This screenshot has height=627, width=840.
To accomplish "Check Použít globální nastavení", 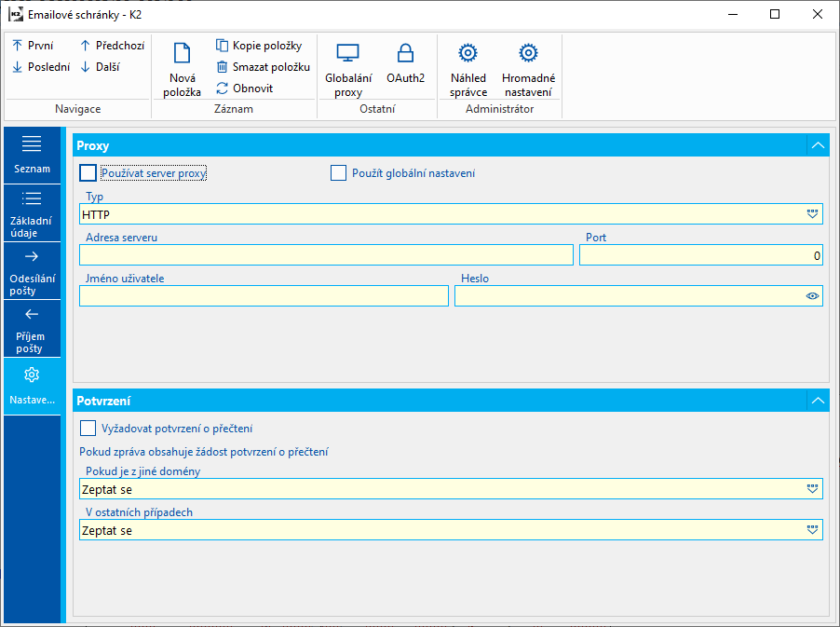I will click(339, 173).
